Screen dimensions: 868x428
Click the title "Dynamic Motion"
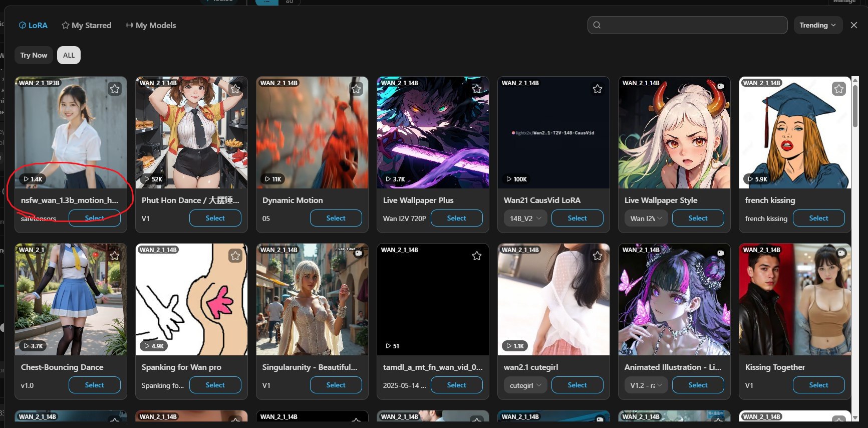pyautogui.click(x=293, y=200)
